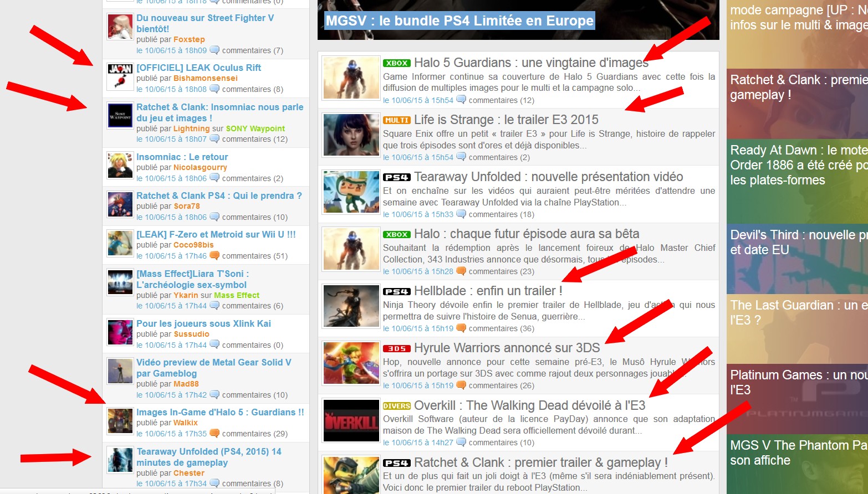This screenshot has width=868, height=494.
Task: Open Hellblade : enfin un trailer headline
Action: pyautogui.click(x=488, y=291)
